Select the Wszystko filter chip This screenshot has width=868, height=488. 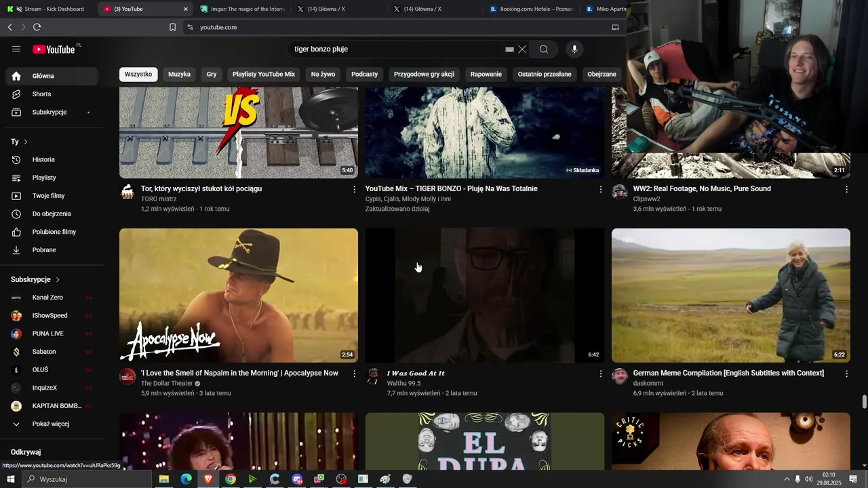[138, 74]
